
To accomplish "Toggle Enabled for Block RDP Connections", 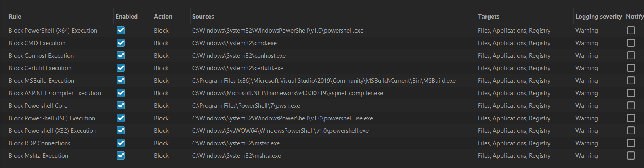I will [121, 143].
